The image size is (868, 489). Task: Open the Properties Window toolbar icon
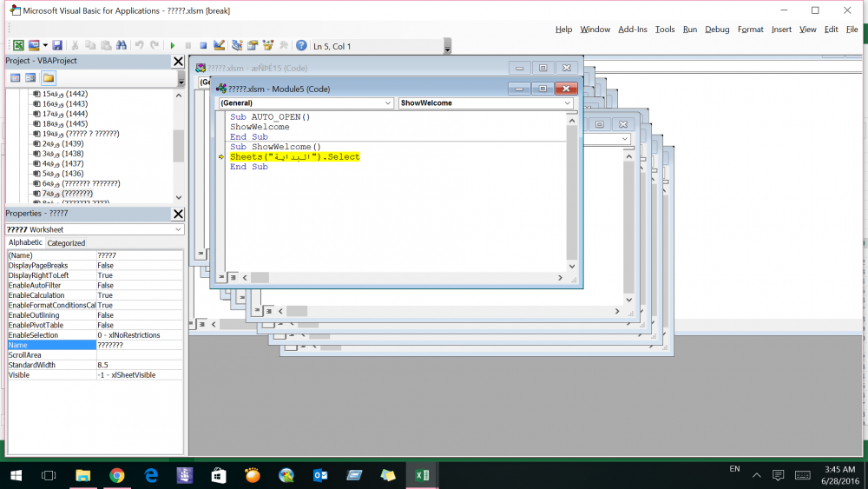253,45
